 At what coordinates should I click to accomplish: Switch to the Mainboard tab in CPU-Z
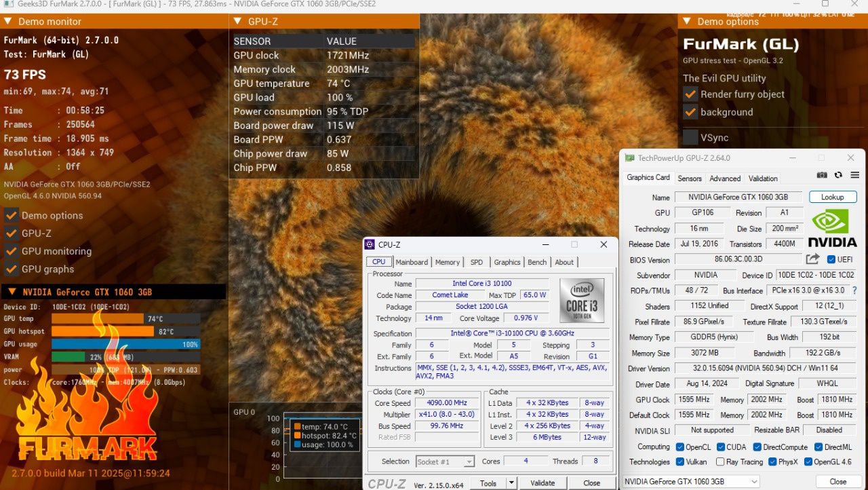click(x=412, y=262)
